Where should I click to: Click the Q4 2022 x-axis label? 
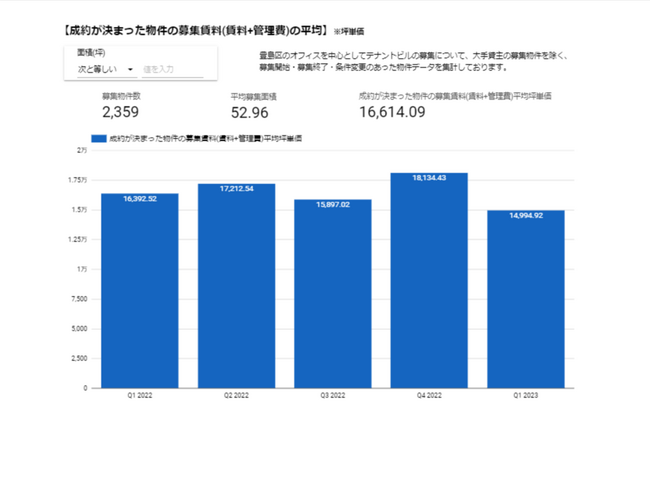428,396
